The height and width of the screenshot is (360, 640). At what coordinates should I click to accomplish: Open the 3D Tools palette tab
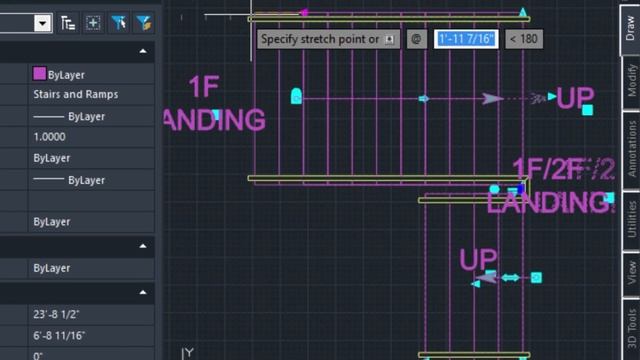pyautogui.click(x=631, y=329)
